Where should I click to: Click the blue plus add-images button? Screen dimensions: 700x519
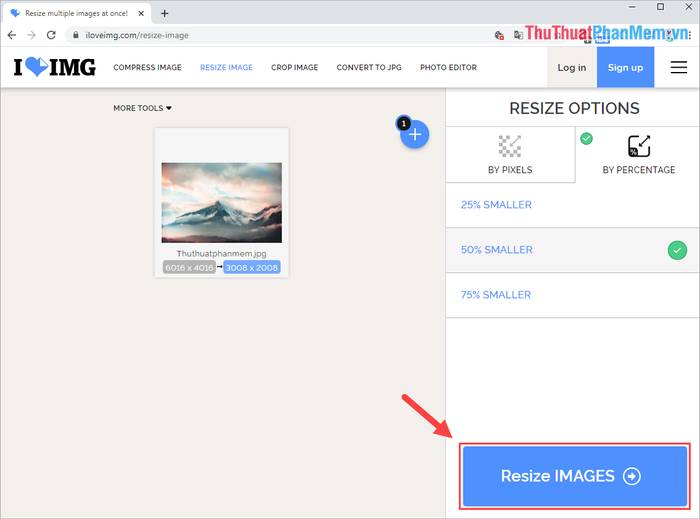[x=415, y=134]
